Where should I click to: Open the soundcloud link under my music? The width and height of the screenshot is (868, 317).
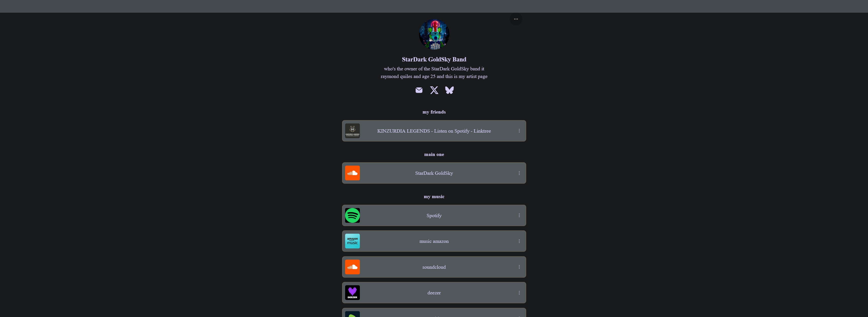(x=434, y=267)
